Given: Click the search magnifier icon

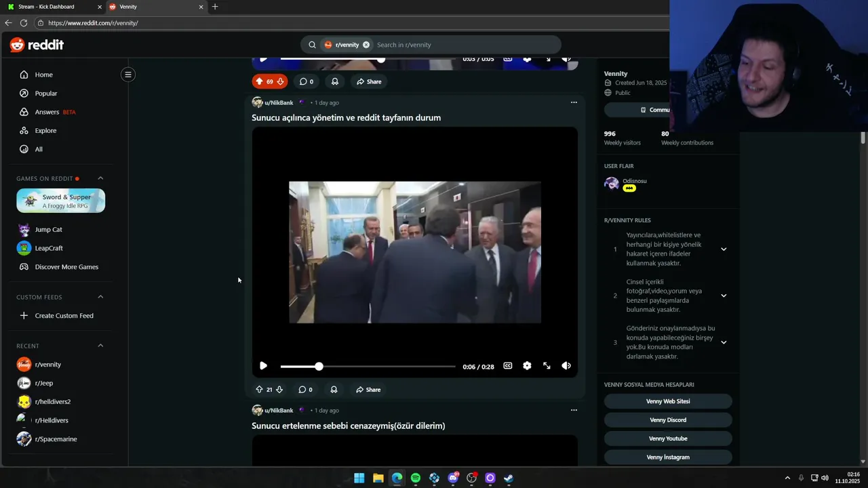Looking at the screenshot, I should point(312,45).
